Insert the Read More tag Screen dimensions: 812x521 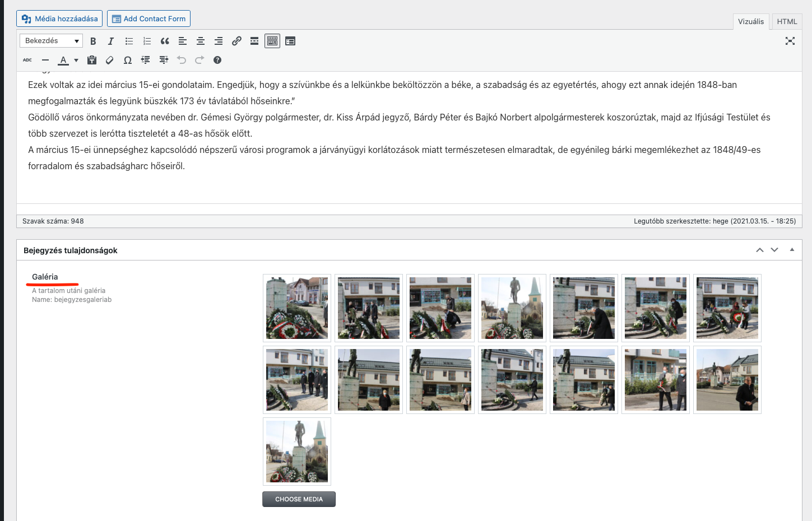pos(254,41)
